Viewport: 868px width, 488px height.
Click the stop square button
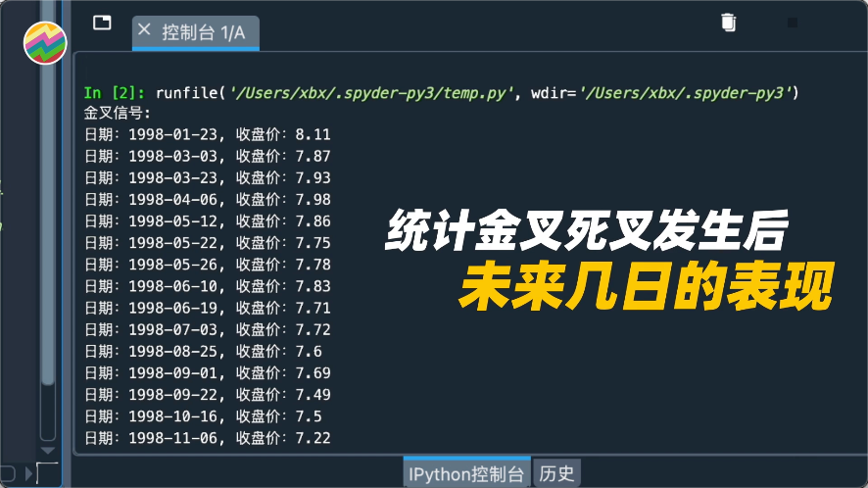click(792, 23)
